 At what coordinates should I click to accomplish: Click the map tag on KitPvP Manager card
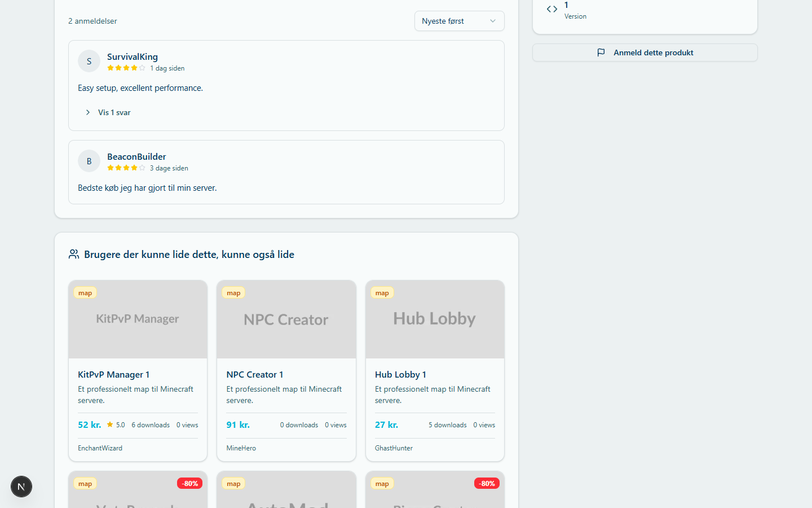click(x=85, y=293)
